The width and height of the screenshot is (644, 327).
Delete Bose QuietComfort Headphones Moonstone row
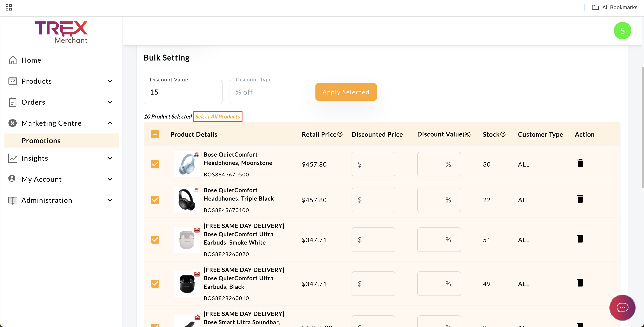[580, 163]
